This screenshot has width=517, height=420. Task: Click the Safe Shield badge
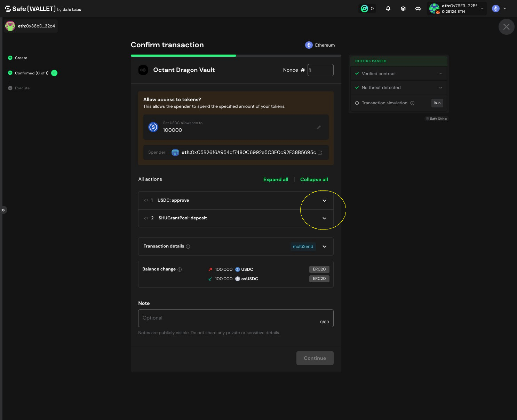pos(437,119)
